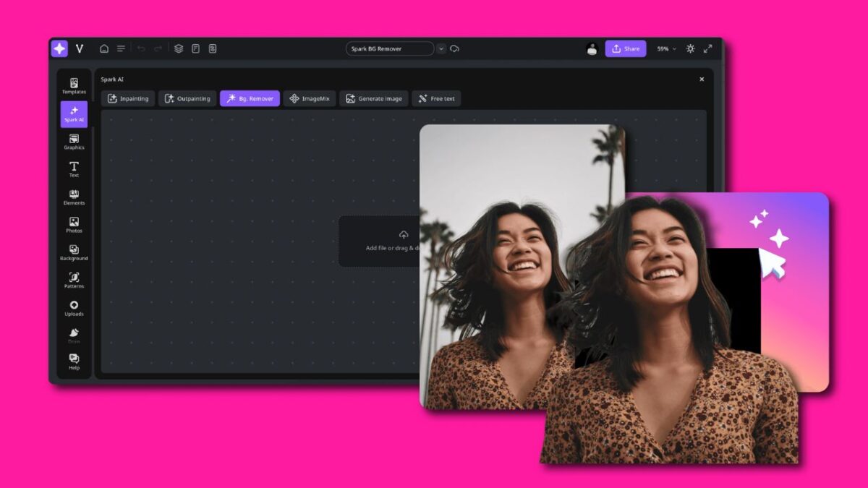Switch to the Outpainting tab
The height and width of the screenshot is (488, 868).
[187, 98]
